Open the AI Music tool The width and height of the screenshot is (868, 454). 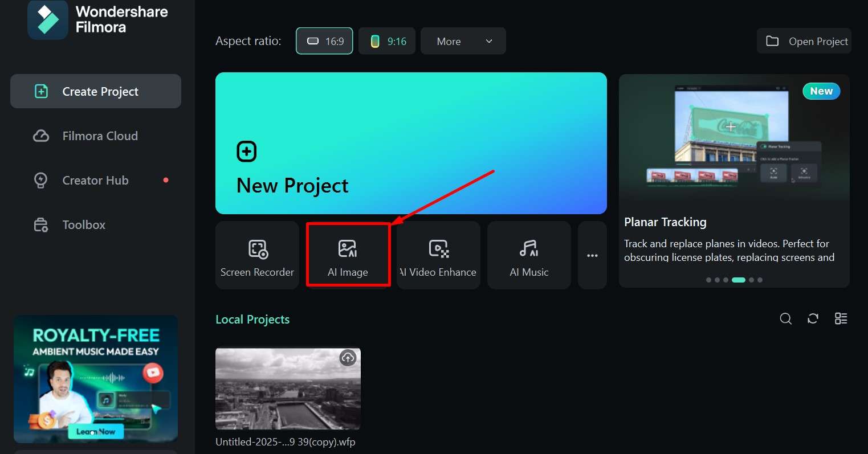coord(529,255)
